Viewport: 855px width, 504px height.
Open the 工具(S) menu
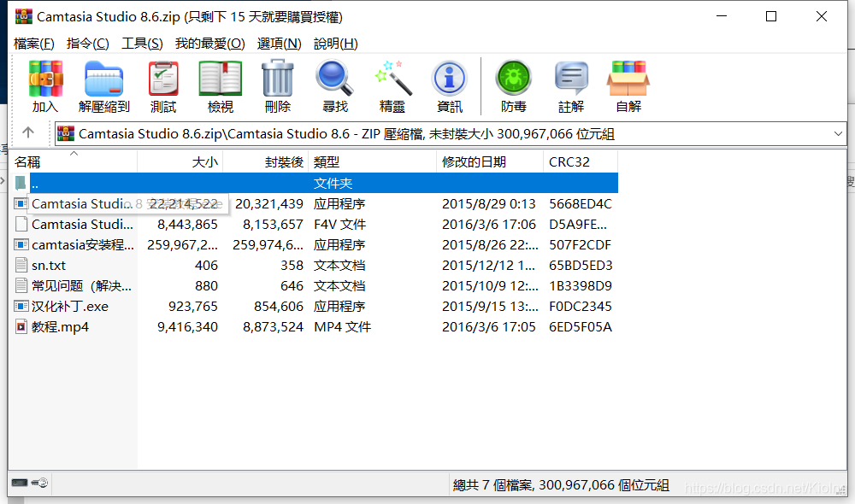(142, 44)
